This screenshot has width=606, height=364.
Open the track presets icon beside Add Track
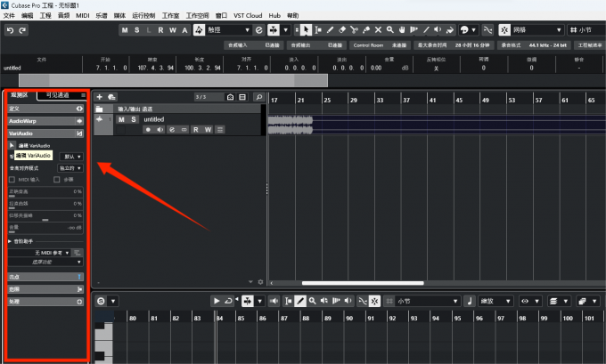[111, 97]
